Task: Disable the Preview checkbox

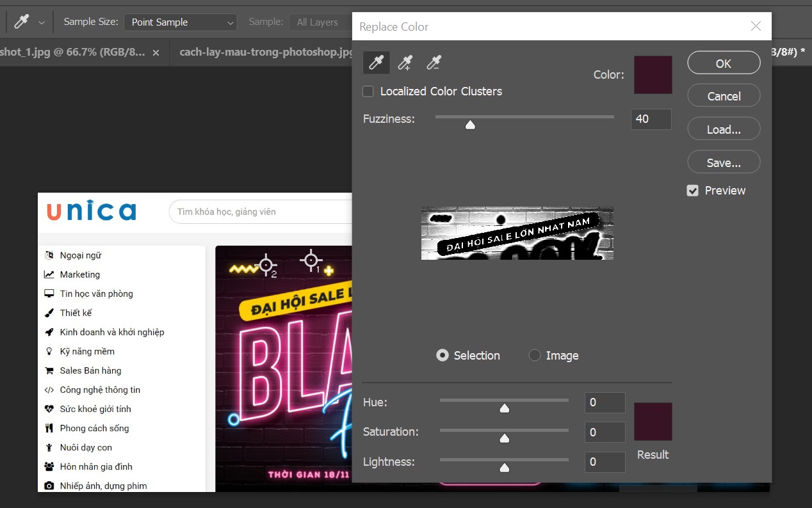Action: (x=692, y=191)
